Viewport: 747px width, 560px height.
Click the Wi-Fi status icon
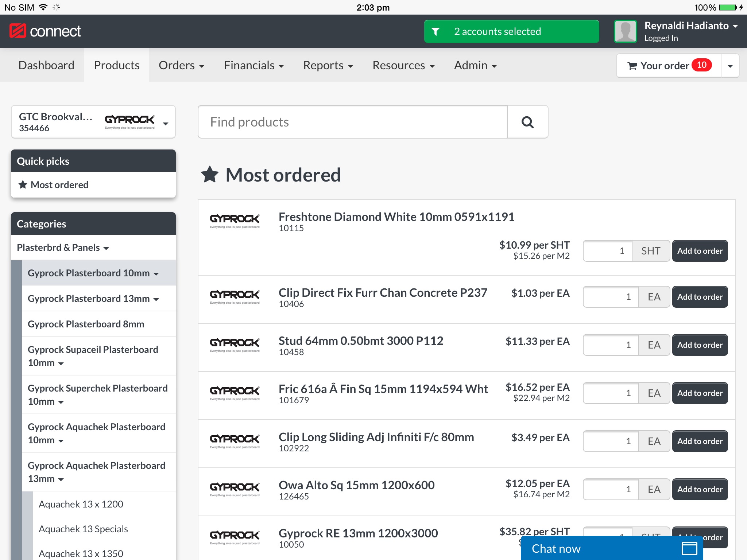[43, 7]
